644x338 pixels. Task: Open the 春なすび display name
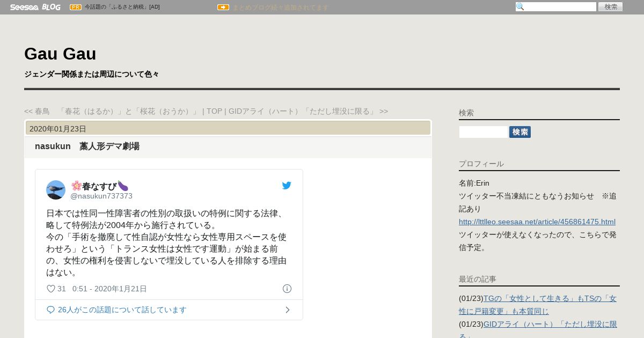point(100,186)
